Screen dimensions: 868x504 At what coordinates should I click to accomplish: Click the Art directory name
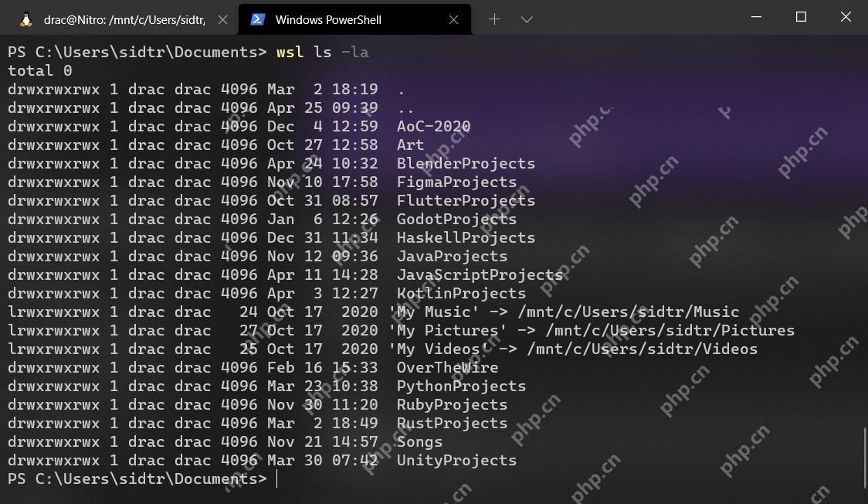[410, 145]
